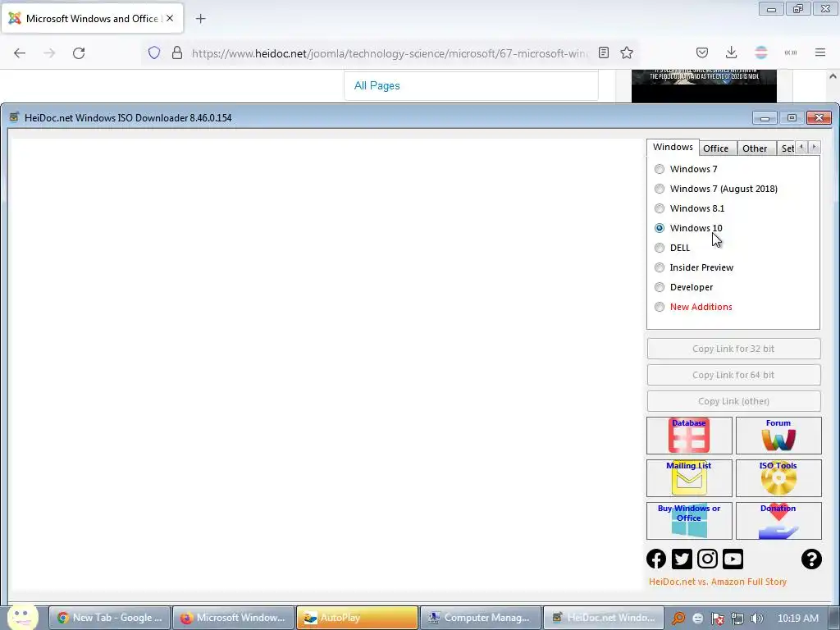
Task: Open the HeiDoc Instagram icon
Action: pos(707,559)
